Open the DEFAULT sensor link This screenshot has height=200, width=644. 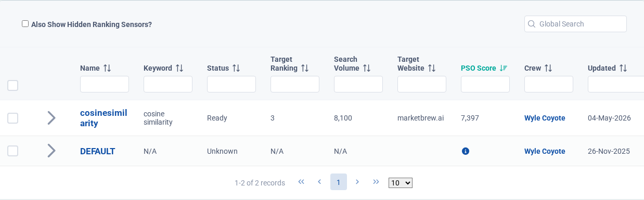[x=97, y=151]
